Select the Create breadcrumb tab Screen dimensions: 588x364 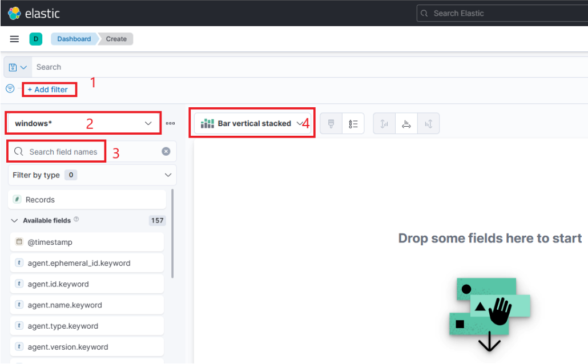[x=116, y=39]
